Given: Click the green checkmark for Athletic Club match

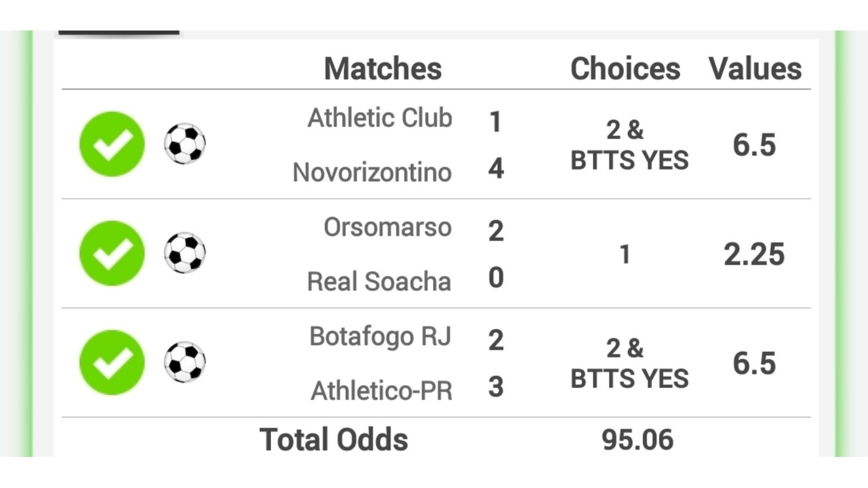Looking at the screenshot, I should (112, 144).
